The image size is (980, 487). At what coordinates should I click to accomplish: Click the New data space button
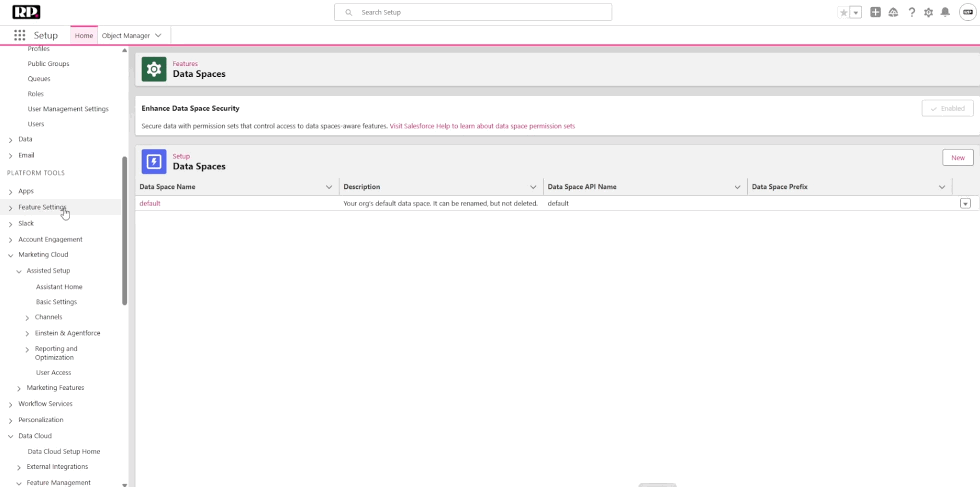pyautogui.click(x=957, y=158)
